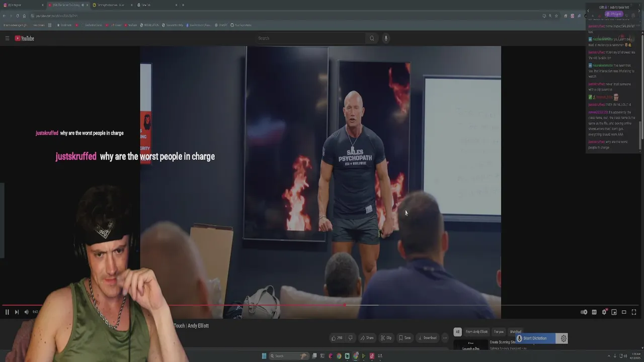Screen dimensions: 644x362
Task: Switch to the first browser tab
Action: 23,5
